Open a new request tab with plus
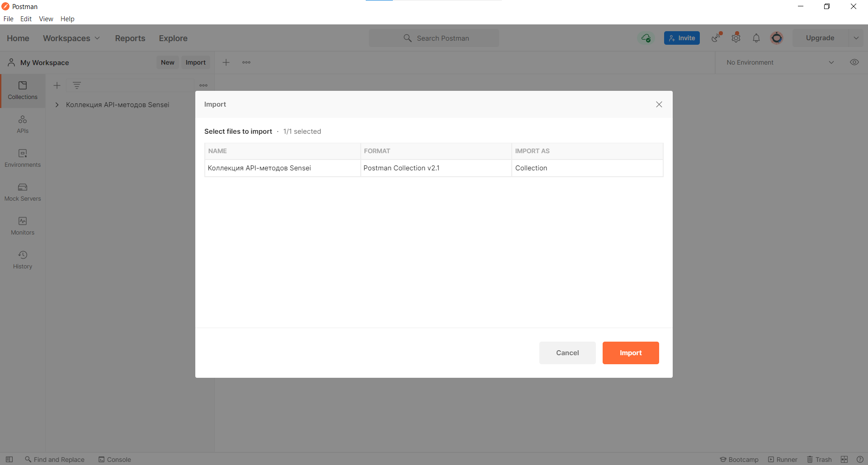This screenshot has width=868, height=465. click(226, 62)
